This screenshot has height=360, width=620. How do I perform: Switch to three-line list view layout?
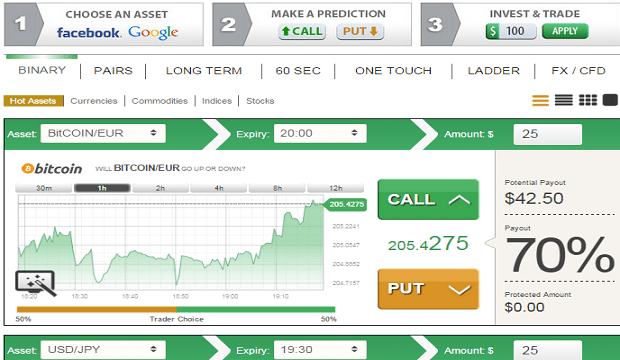540,100
